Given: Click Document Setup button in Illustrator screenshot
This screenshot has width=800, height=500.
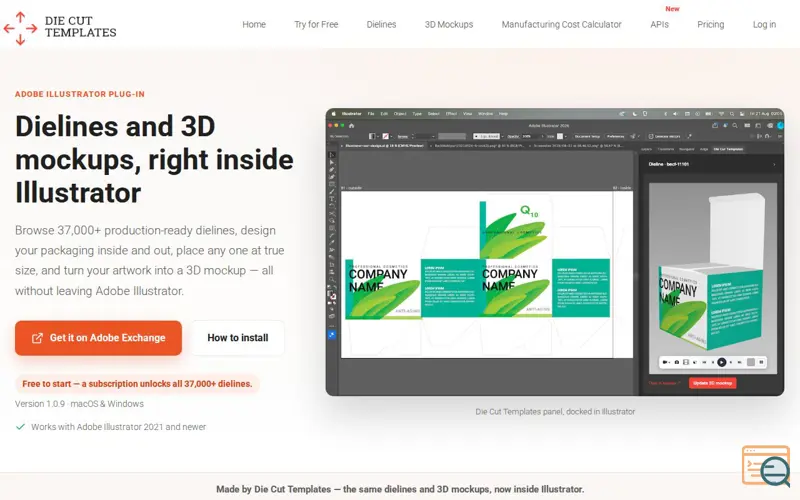Looking at the screenshot, I should pyautogui.click(x=587, y=136).
